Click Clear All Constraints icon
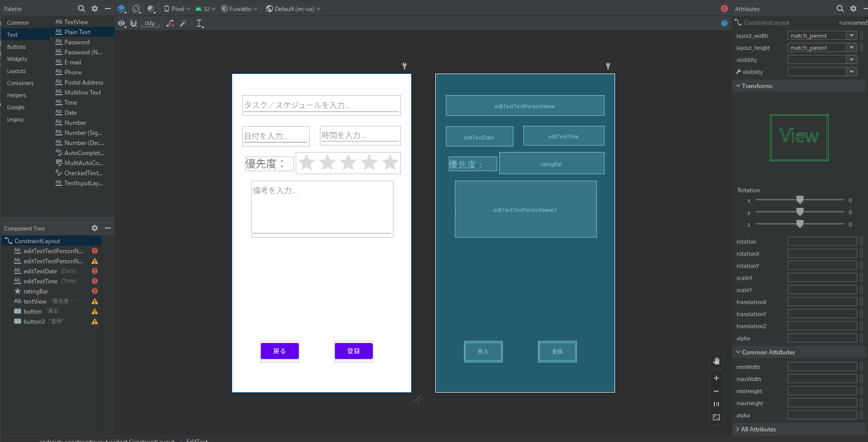Viewport: 868px width, 442px height. tap(170, 23)
